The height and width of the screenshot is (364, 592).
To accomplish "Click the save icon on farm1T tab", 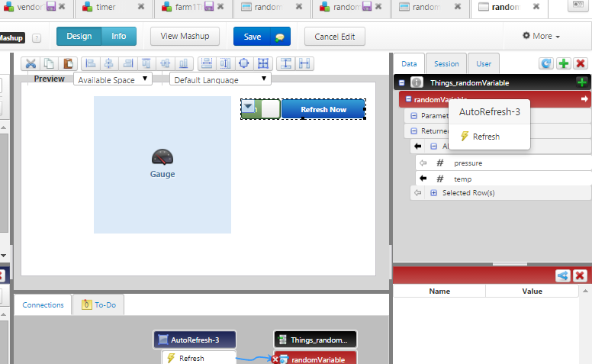I will coord(209,6).
